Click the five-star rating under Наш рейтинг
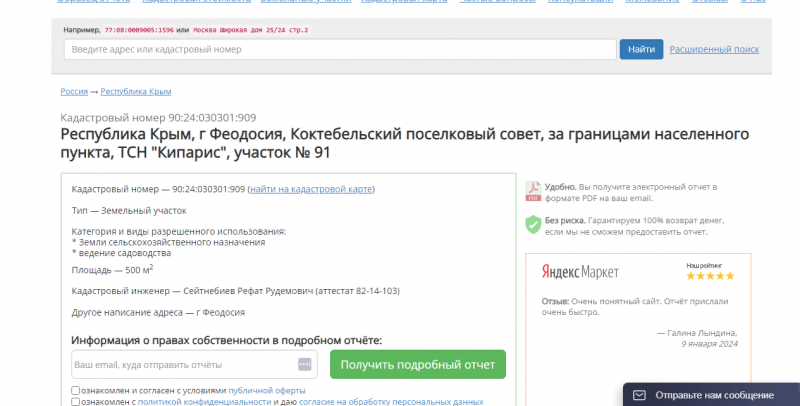Image resolution: width=800 pixels, height=406 pixels. tap(710, 276)
